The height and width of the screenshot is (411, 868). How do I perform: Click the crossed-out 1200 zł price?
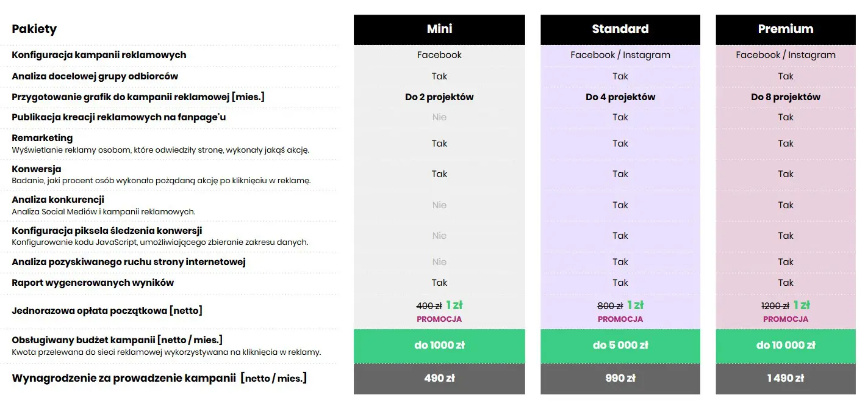775,306
